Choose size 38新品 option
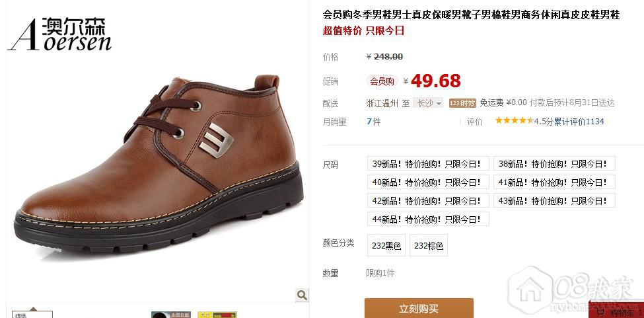The image size is (644, 318). point(554,163)
